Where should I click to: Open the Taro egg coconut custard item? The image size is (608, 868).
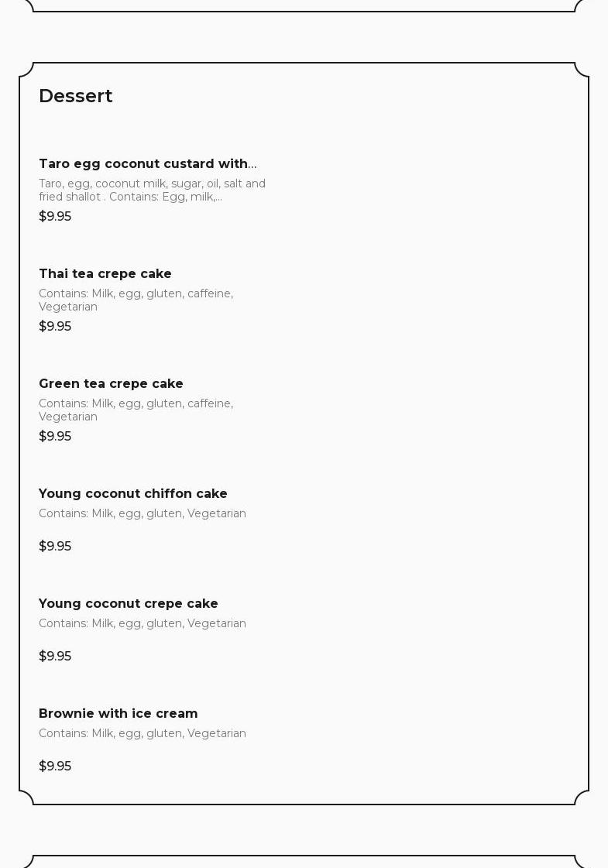tap(143, 164)
